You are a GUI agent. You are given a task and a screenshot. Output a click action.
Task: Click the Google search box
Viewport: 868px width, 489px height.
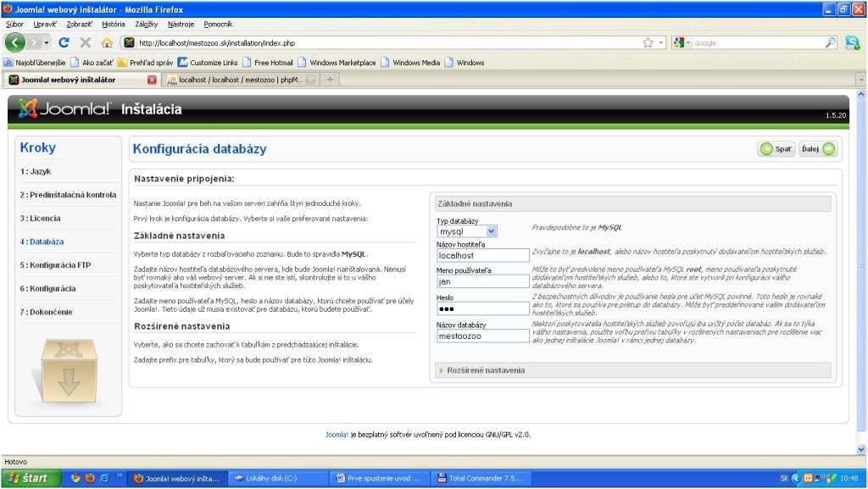pos(757,42)
